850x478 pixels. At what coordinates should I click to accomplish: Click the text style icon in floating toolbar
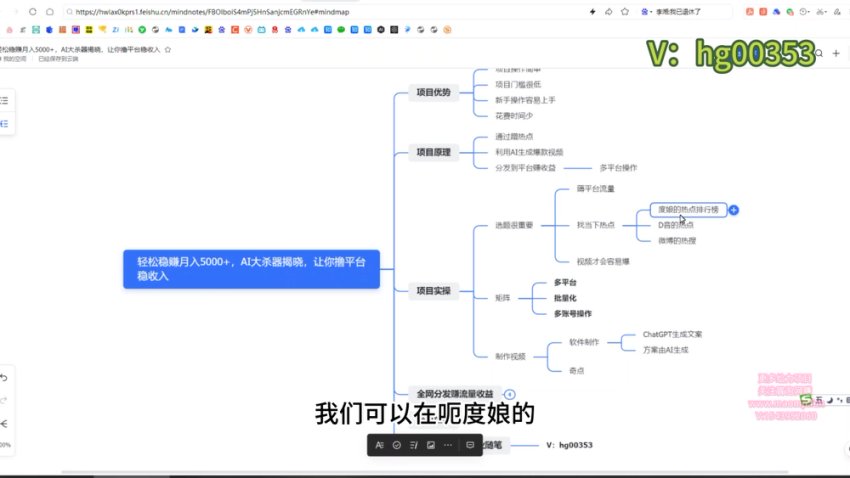379,444
